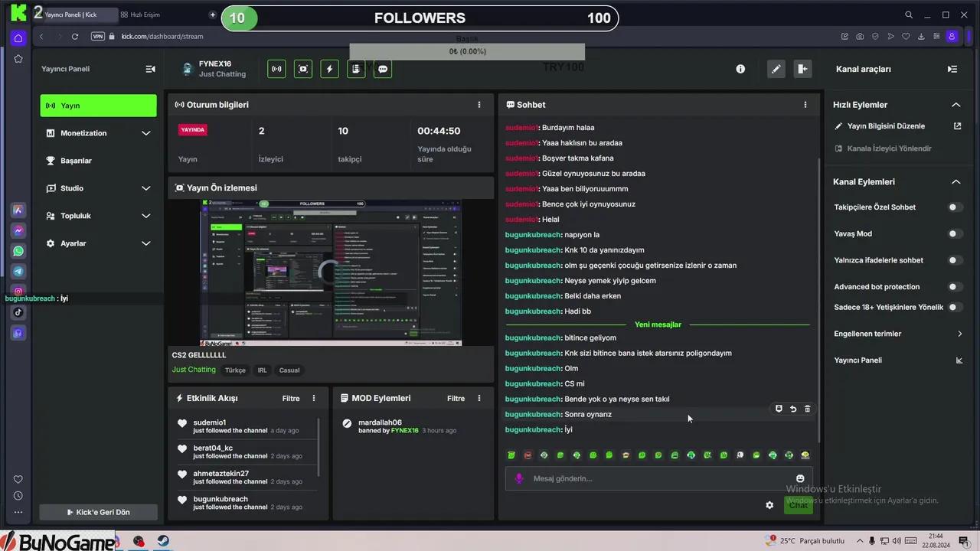Viewport: 980px width, 551px height.
Task: Toggle Yavaş Mod switch
Action: point(955,234)
